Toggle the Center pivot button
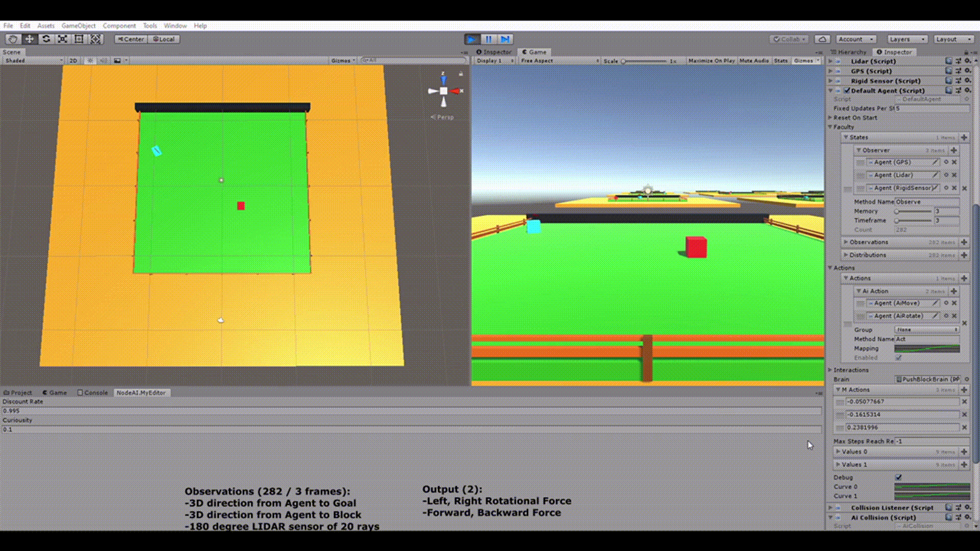The height and width of the screenshot is (551, 980). 131,39
